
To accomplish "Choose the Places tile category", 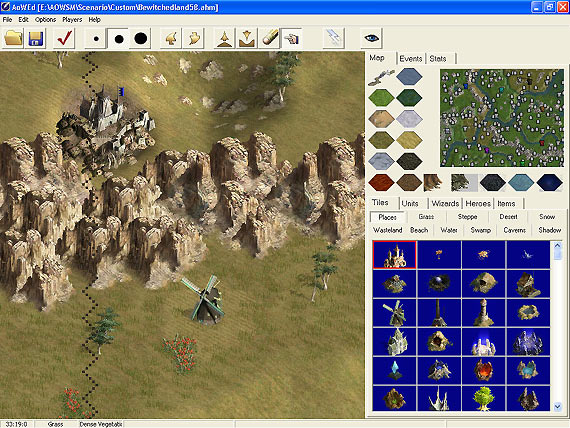I will (388, 217).
